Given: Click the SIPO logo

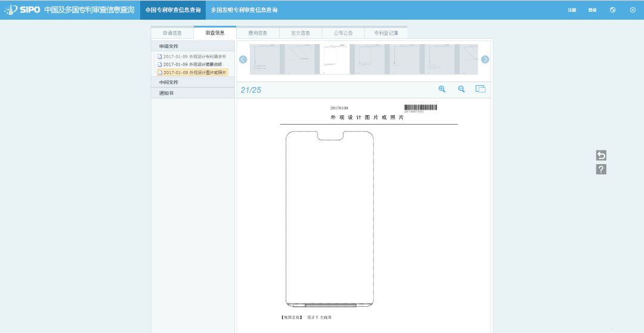Looking at the screenshot, I should click(x=22, y=10).
